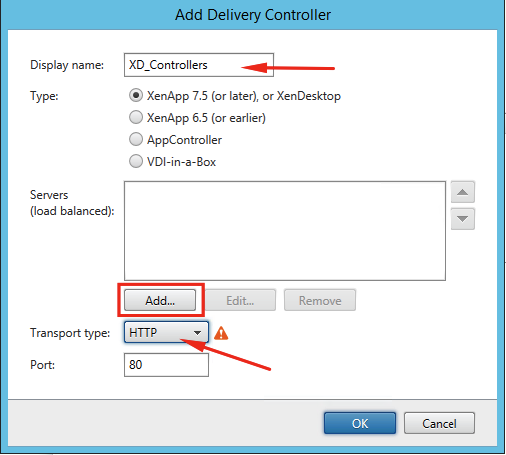Click the move server down arrow button
This screenshot has height=455, width=506.
(462, 219)
